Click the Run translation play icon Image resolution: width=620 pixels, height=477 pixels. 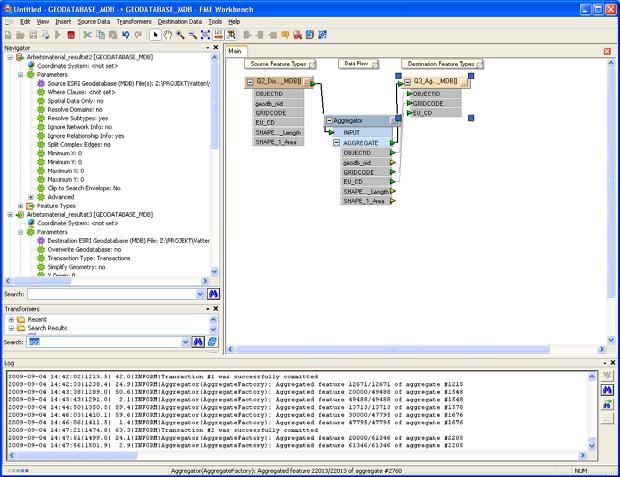tap(58, 35)
